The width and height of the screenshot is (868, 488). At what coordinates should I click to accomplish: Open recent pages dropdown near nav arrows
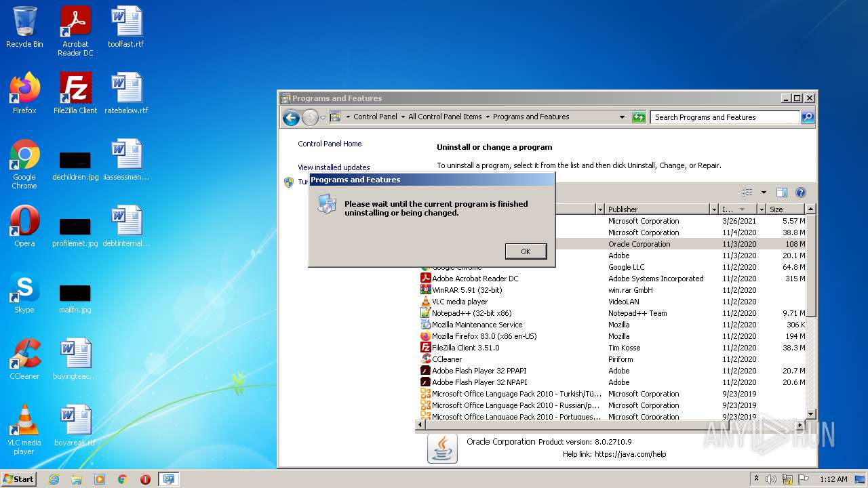[x=323, y=117]
